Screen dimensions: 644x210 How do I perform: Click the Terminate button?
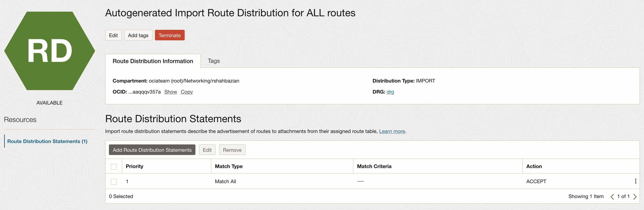170,35
